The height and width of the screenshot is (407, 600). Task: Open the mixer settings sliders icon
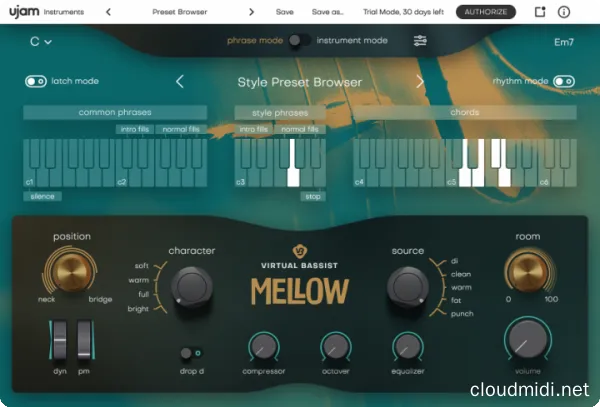422,41
